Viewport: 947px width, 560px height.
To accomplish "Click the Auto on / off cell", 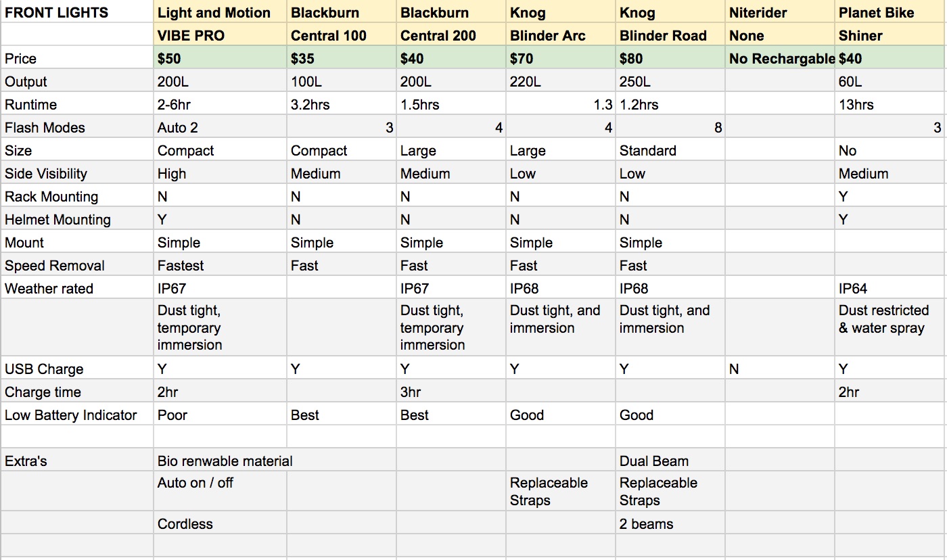I will 221,491.
